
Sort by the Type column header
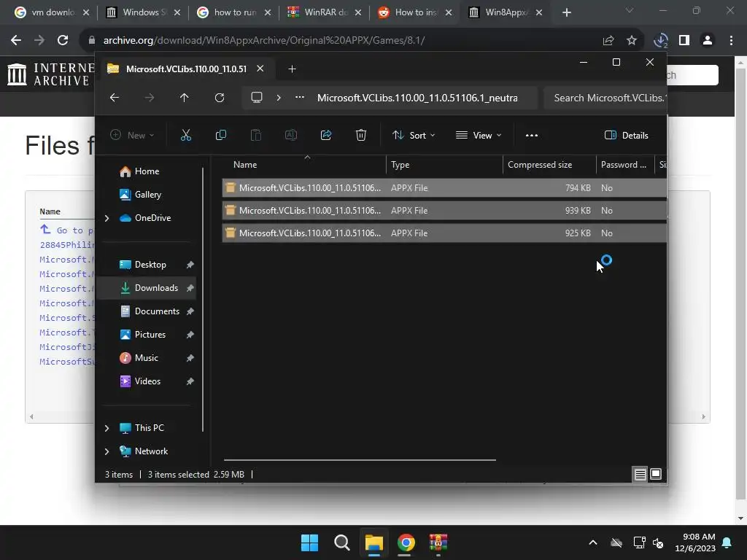[444, 165]
